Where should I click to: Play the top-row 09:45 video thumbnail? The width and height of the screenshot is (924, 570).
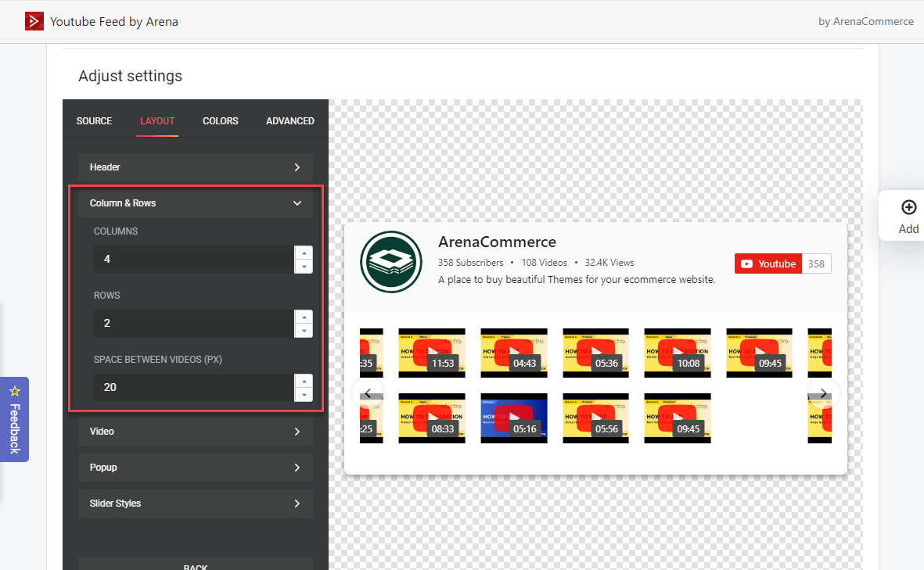pos(759,353)
